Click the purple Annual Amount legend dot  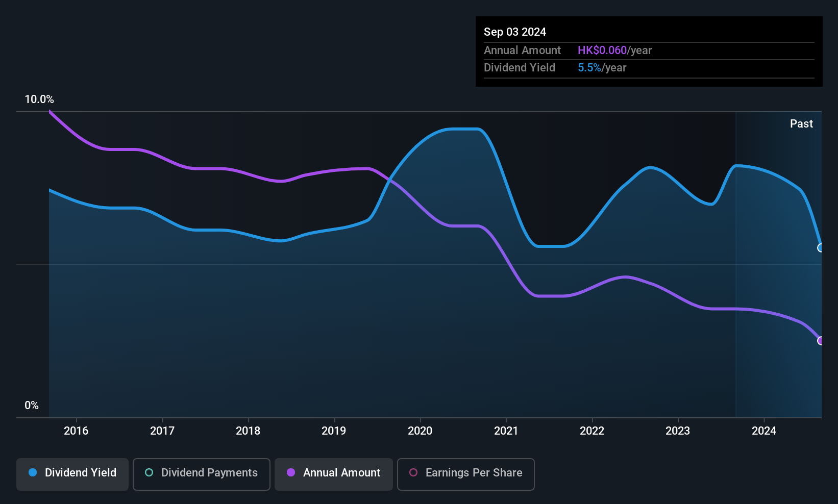coord(291,472)
